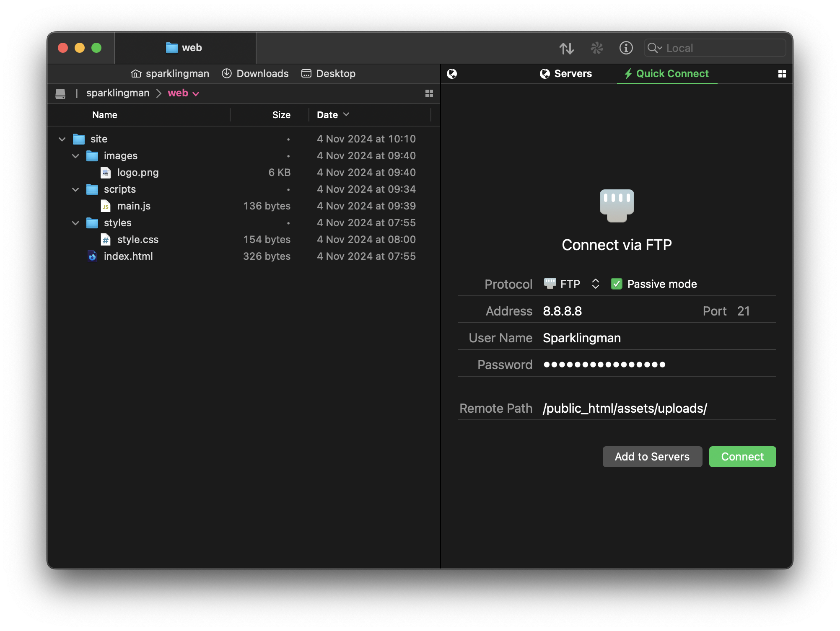
Task: Edit the Port field value 21
Action: 743,311
